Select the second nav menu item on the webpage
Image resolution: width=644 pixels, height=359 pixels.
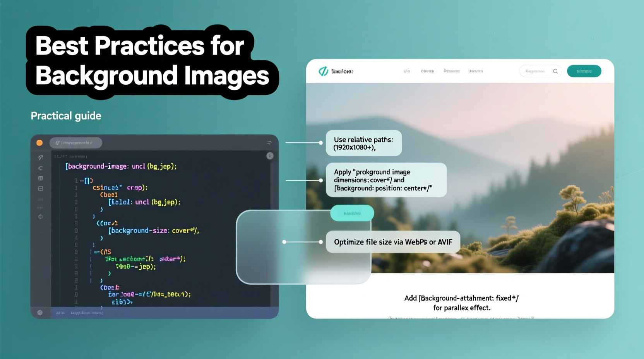coord(428,71)
